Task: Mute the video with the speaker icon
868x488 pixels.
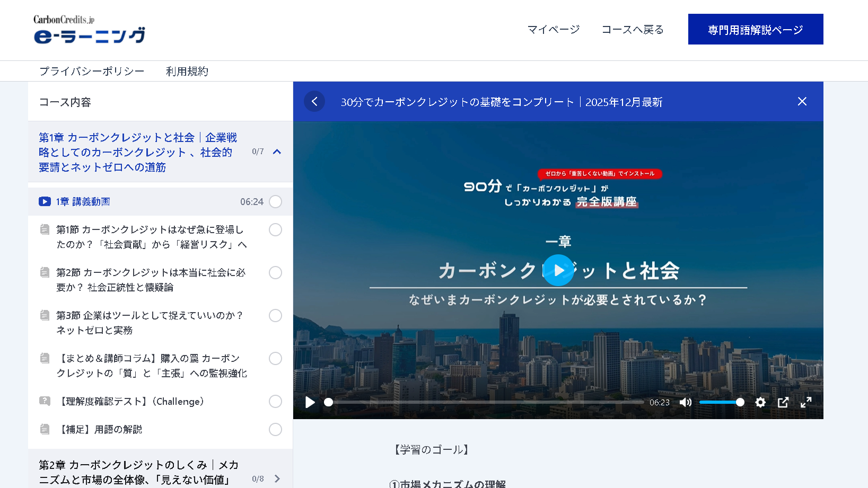Action: tap(686, 402)
